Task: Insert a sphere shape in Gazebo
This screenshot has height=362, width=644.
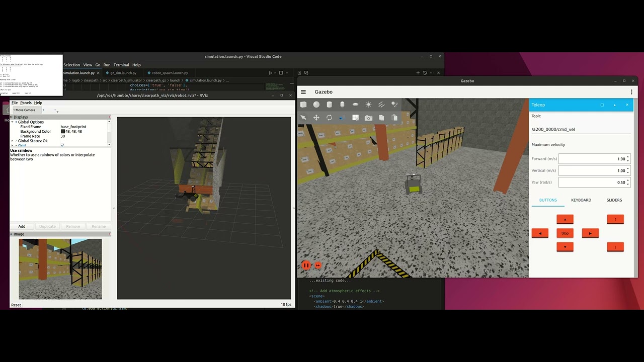Action: coord(316,105)
